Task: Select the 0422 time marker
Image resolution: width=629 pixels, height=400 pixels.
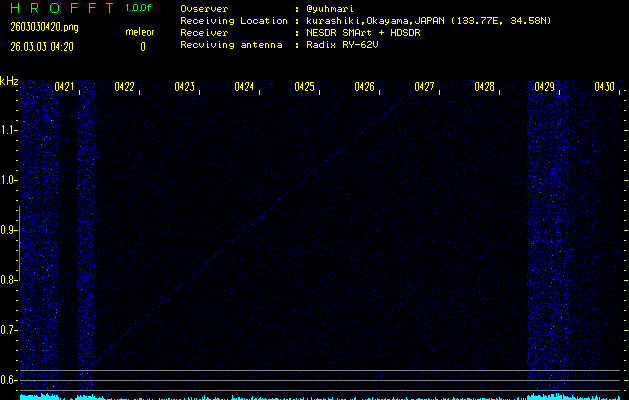Action: (124, 87)
